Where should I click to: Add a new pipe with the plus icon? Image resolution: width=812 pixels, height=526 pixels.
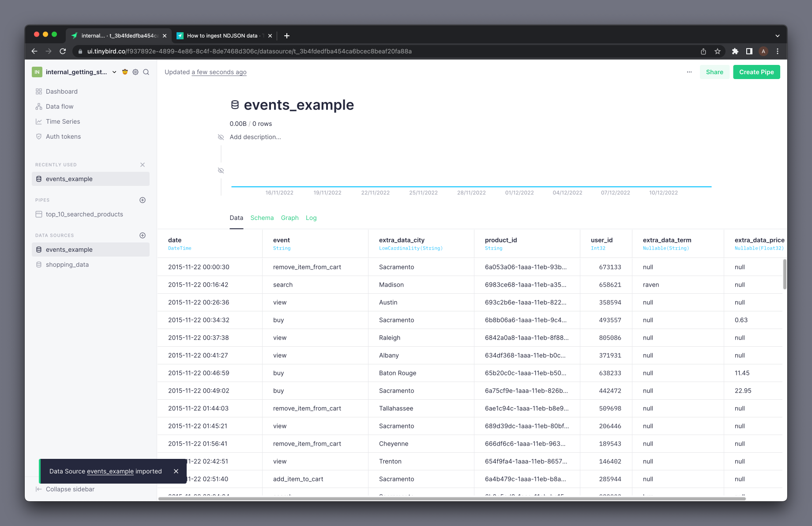(143, 200)
